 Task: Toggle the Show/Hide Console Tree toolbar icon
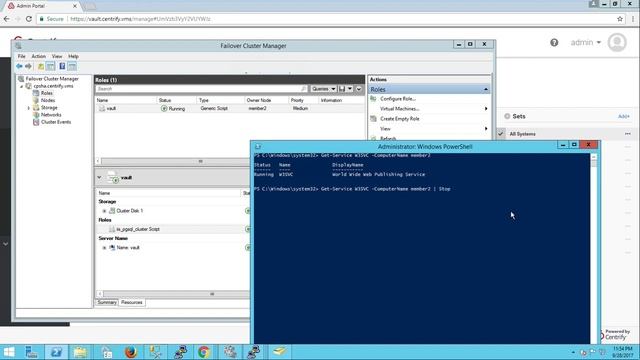pos(50,67)
